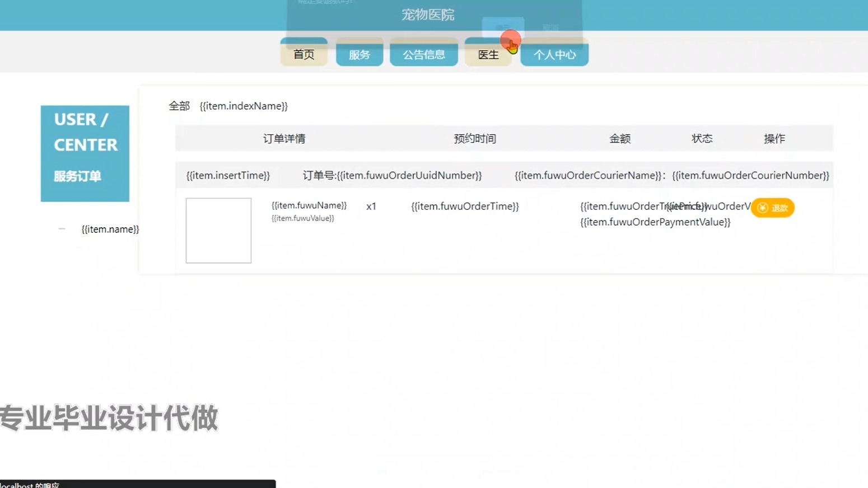Click the {{item.fuwuValue}} text

(x=302, y=218)
